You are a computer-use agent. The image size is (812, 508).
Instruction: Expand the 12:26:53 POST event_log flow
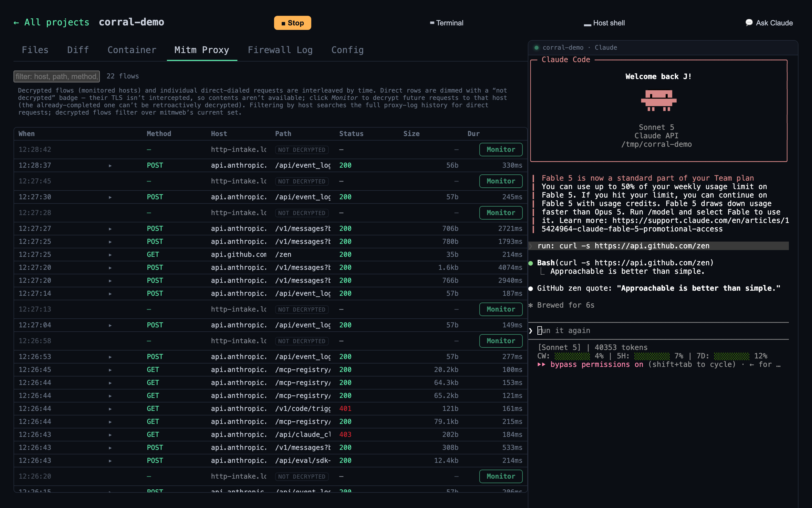coord(110,357)
